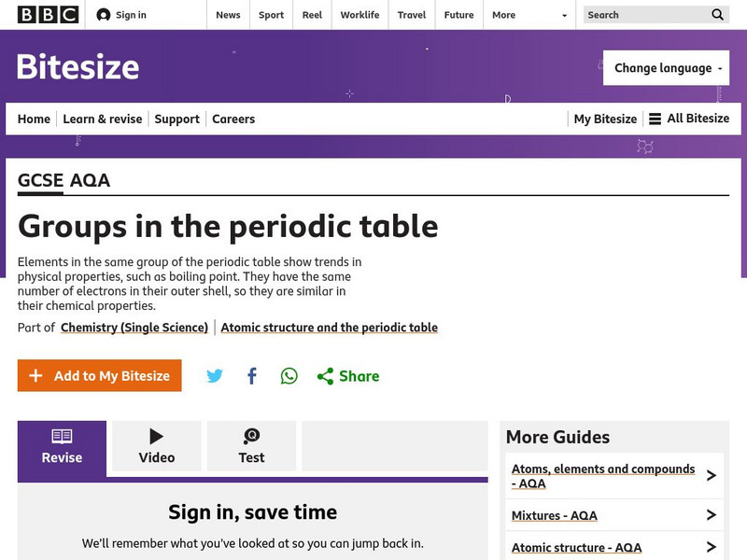This screenshot has width=747, height=560.
Task: Click the Bitesize logo
Action: click(78, 67)
